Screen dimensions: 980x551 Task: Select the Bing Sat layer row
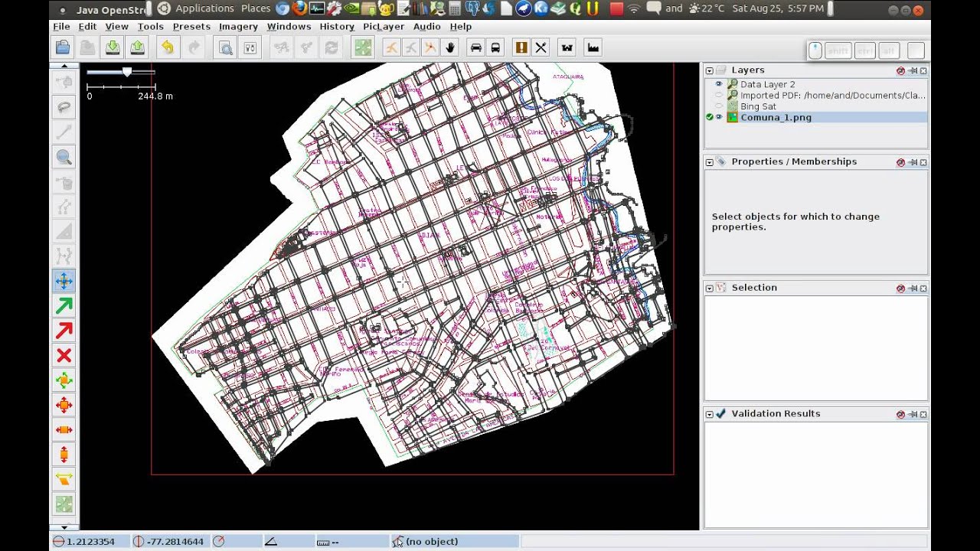pyautogui.click(x=815, y=106)
